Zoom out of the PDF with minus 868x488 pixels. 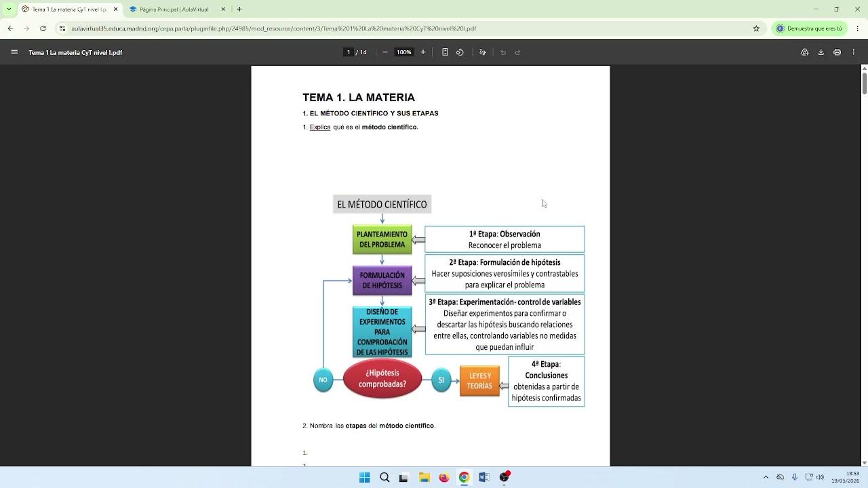[385, 52]
